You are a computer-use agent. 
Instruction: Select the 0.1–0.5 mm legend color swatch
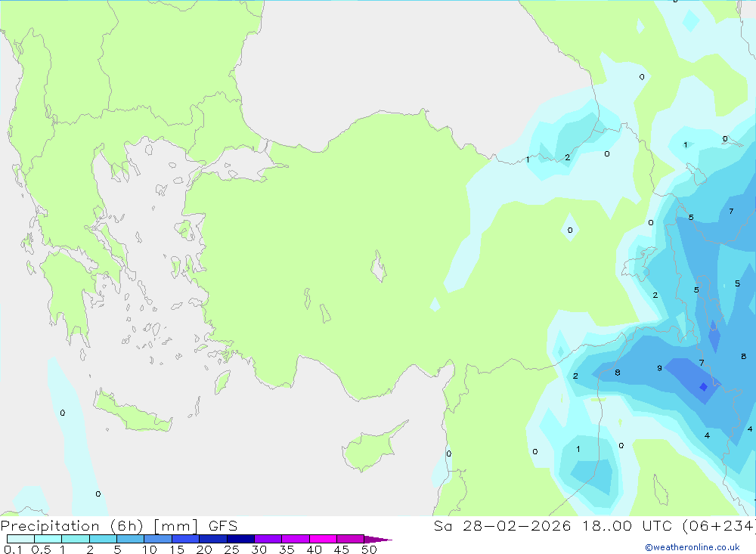click(x=20, y=539)
